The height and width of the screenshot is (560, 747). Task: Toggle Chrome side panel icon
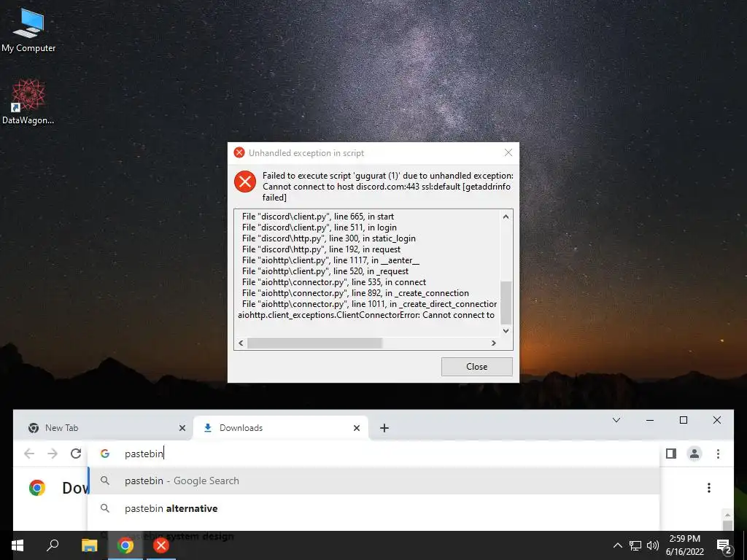click(671, 454)
